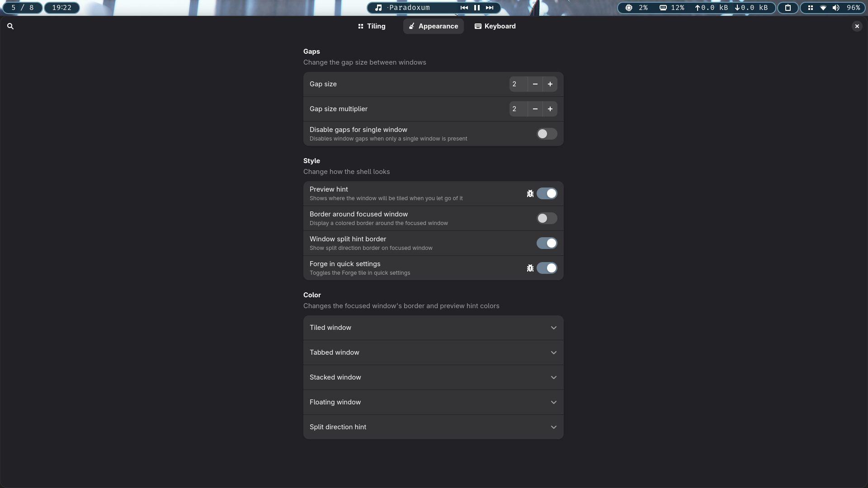868x488 pixels.
Task: Decrease Gap size multiplier with minus button
Action: click(x=535, y=109)
